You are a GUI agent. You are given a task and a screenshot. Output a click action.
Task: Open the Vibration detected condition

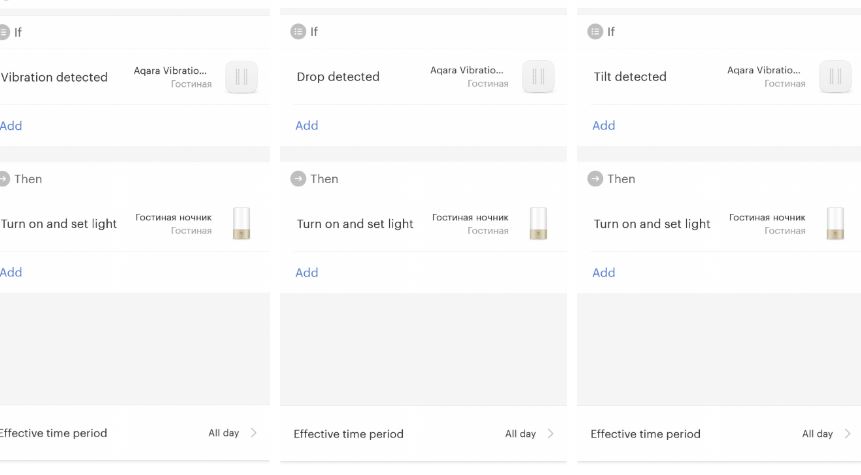[55, 77]
